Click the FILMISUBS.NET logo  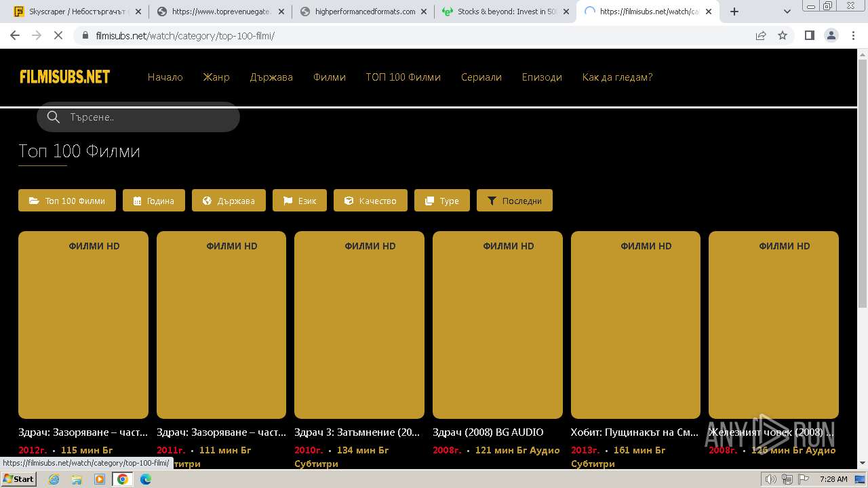coord(65,77)
